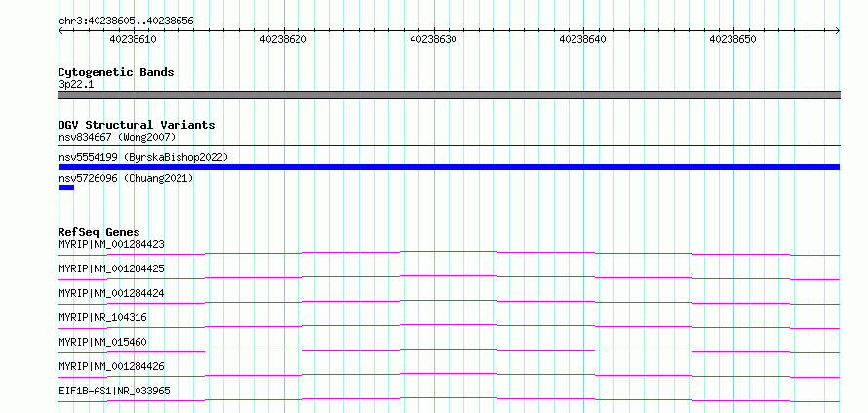Open the Cytogenetic Bands track heading
Screen dimensions: 868x413
(x=116, y=72)
